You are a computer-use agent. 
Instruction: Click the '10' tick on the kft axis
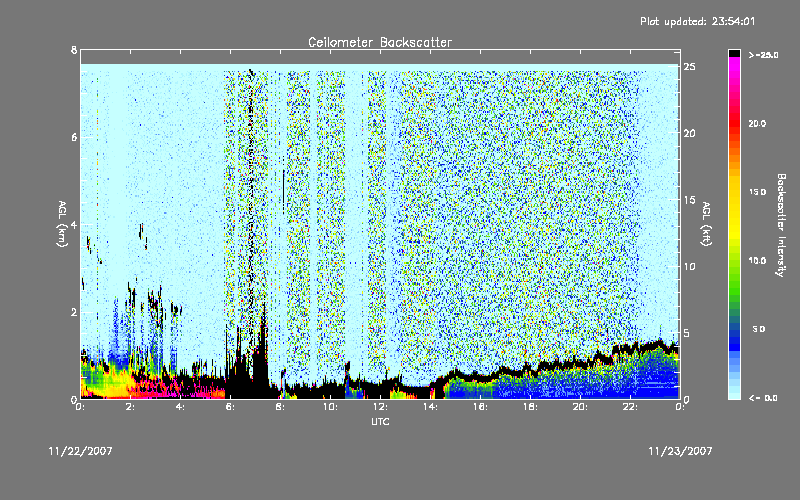click(689, 266)
